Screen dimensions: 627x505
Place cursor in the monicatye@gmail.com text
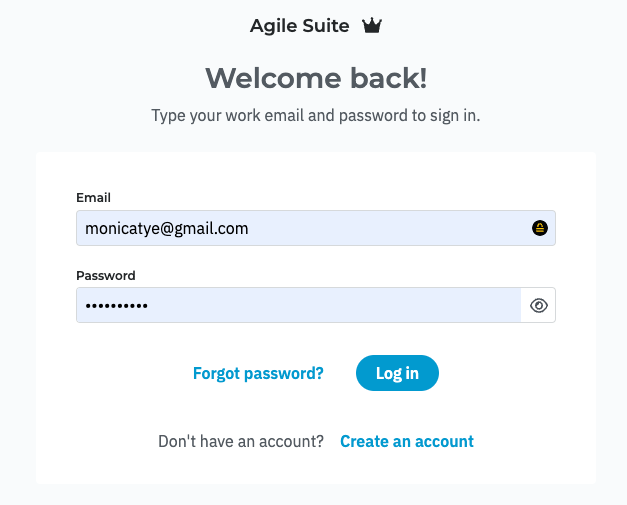coord(167,229)
